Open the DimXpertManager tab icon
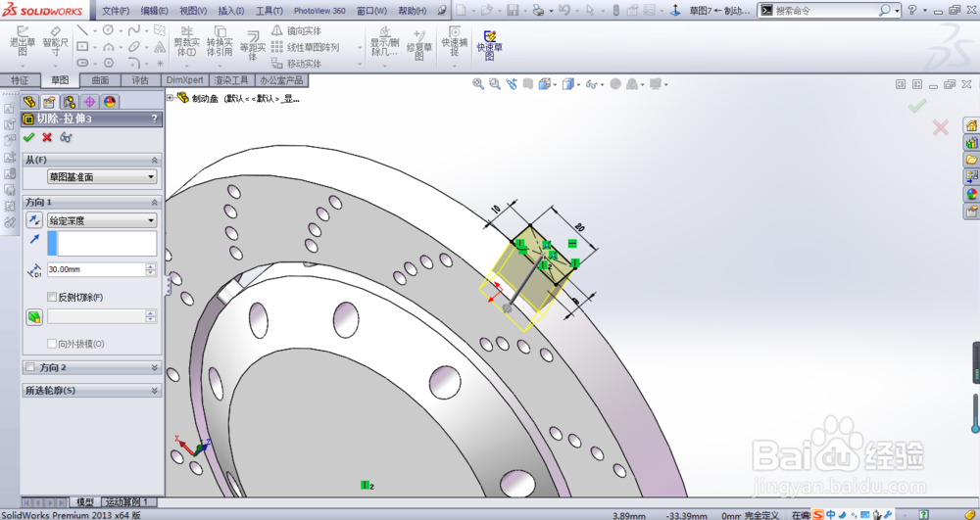980x520 pixels. click(x=89, y=102)
